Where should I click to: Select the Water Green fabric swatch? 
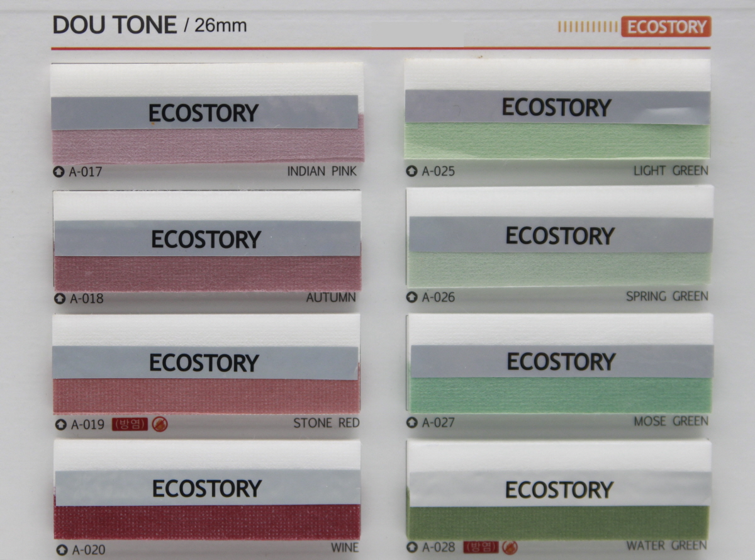[558, 522]
